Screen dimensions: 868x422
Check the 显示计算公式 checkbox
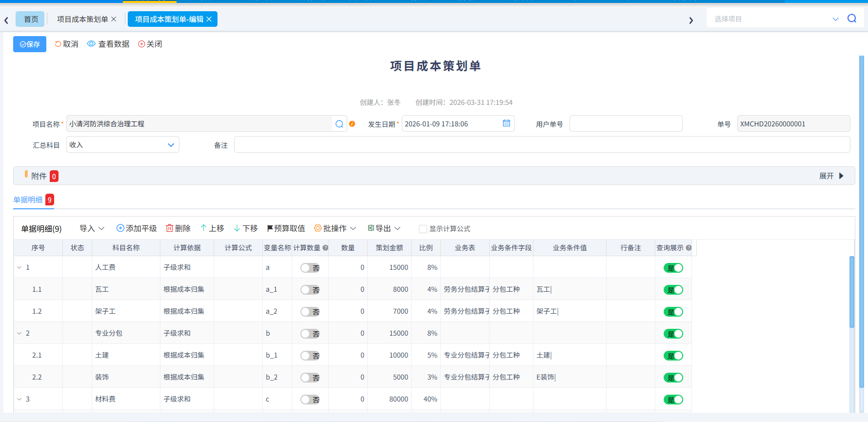pos(423,229)
